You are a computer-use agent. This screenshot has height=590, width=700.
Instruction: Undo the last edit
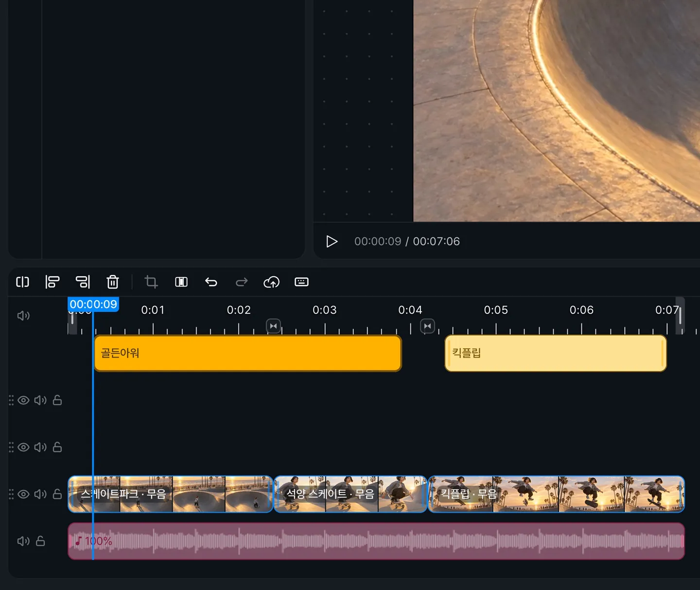coord(211,282)
